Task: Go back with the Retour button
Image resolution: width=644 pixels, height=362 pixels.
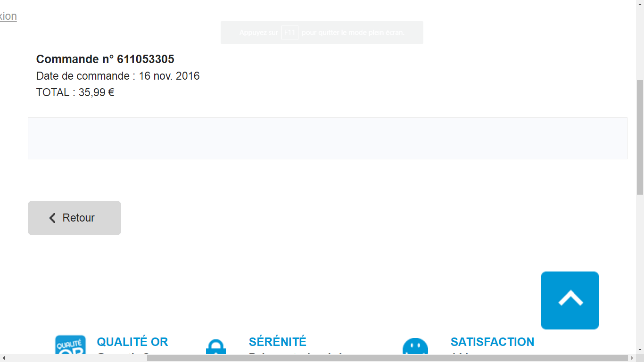Action: 74,218
